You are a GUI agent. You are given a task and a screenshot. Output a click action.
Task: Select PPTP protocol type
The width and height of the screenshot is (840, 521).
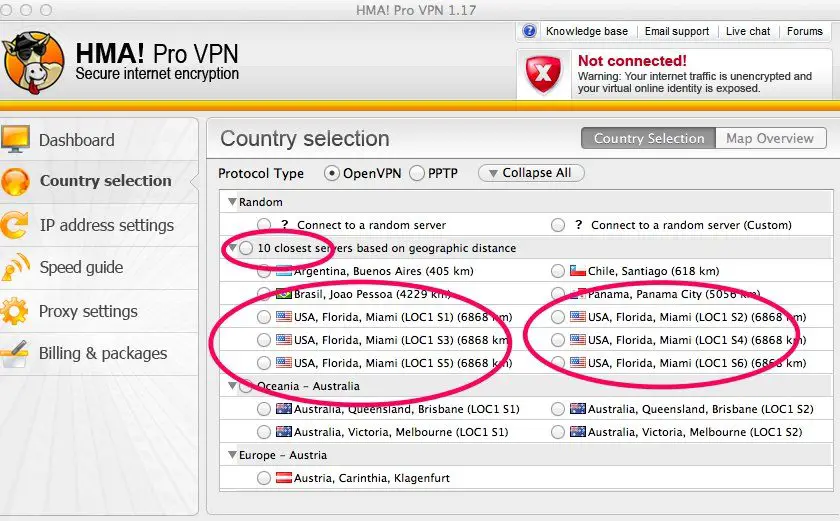pyautogui.click(x=417, y=173)
